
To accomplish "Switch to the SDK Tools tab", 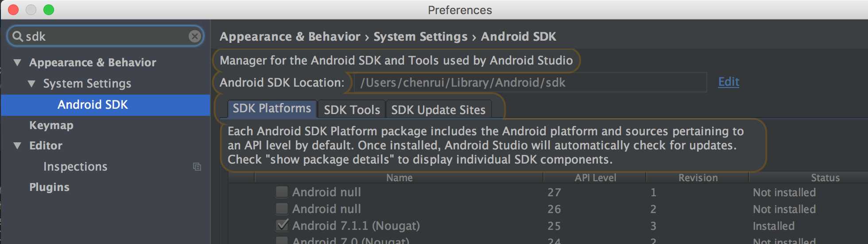I will click(352, 110).
